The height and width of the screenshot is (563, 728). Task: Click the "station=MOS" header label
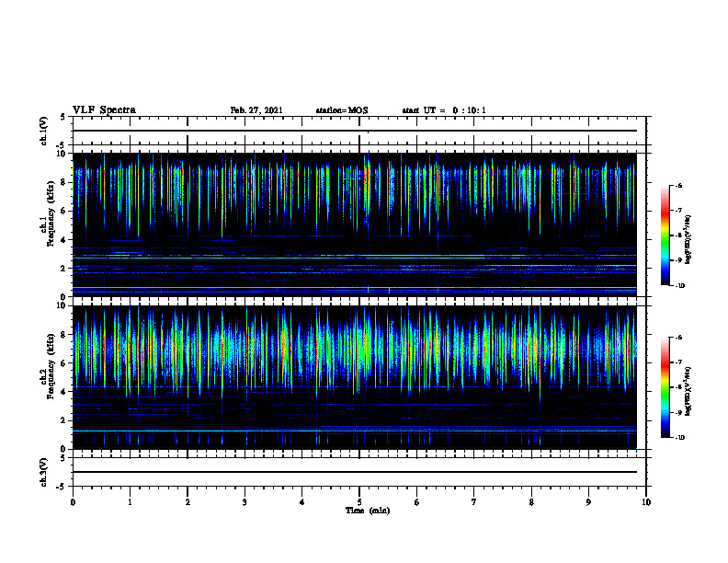(x=342, y=110)
